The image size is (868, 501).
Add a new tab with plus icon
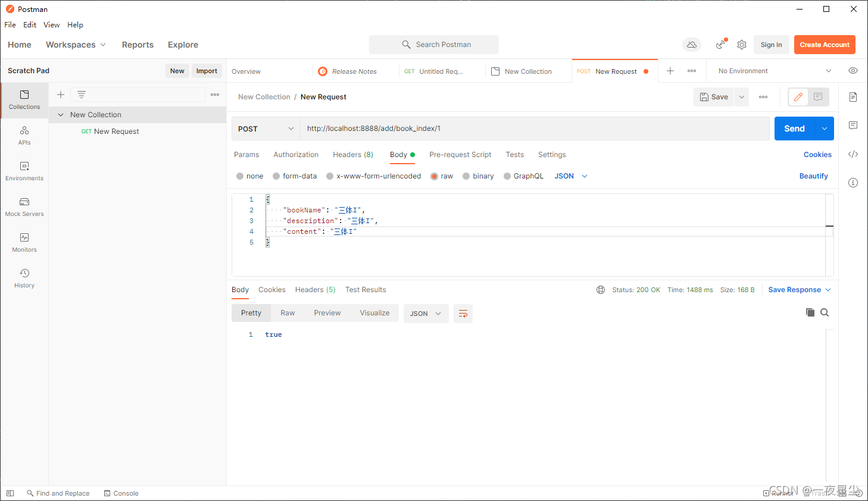coord(670,71)
